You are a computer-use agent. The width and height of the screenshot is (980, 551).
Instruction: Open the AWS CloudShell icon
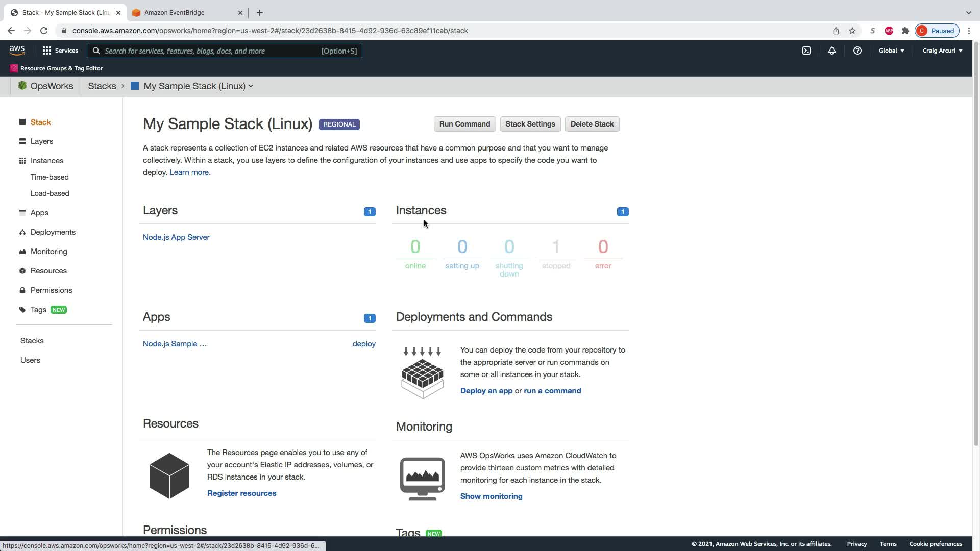coord(806,51)
